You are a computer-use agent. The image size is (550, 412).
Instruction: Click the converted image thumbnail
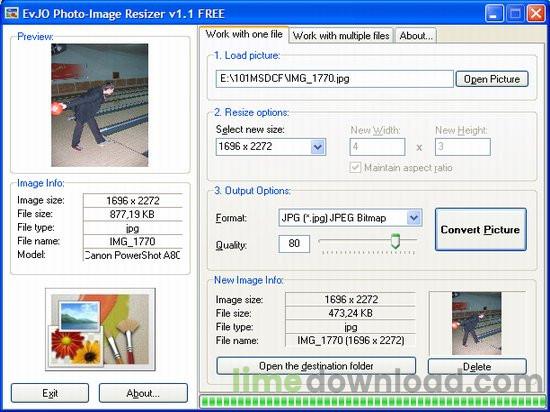[476, 323]
